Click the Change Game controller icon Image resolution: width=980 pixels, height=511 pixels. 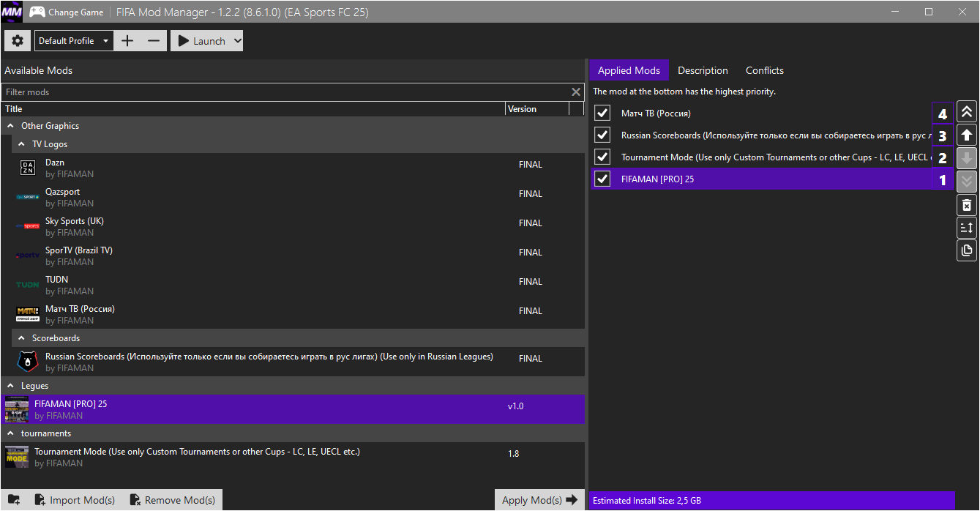[37, 12]
